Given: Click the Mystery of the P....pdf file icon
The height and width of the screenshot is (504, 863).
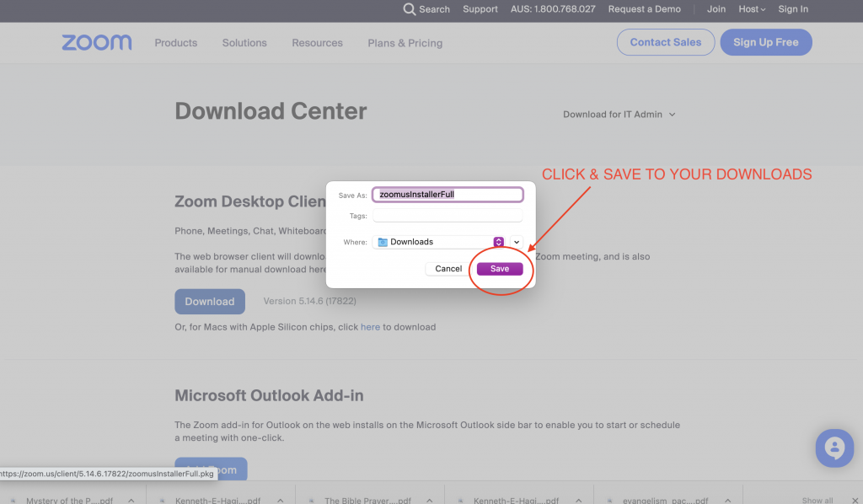Looking at the screenshot, I should point(13,501).
